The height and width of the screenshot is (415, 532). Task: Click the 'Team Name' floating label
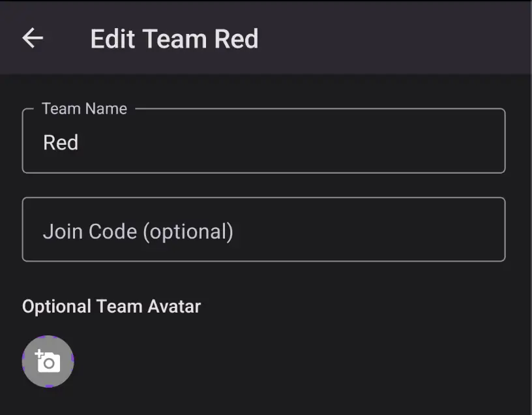coord(84,109)
